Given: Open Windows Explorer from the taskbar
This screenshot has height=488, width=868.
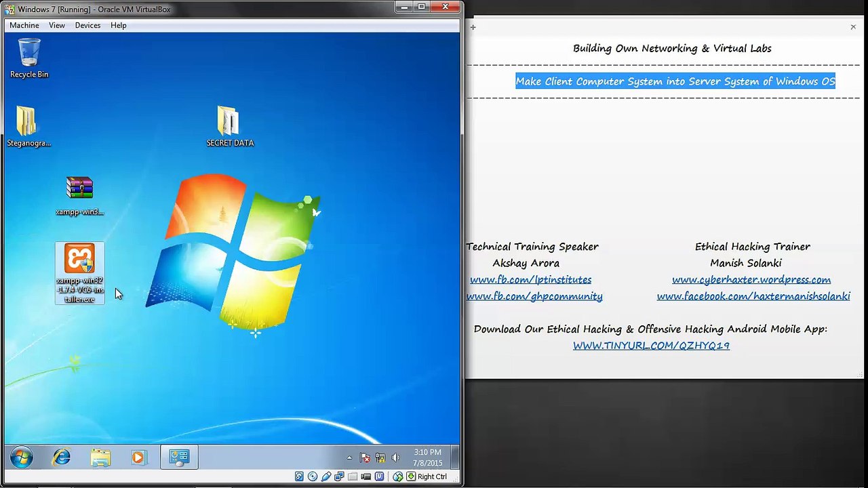Looking at the screenshot, I should 100,457.
